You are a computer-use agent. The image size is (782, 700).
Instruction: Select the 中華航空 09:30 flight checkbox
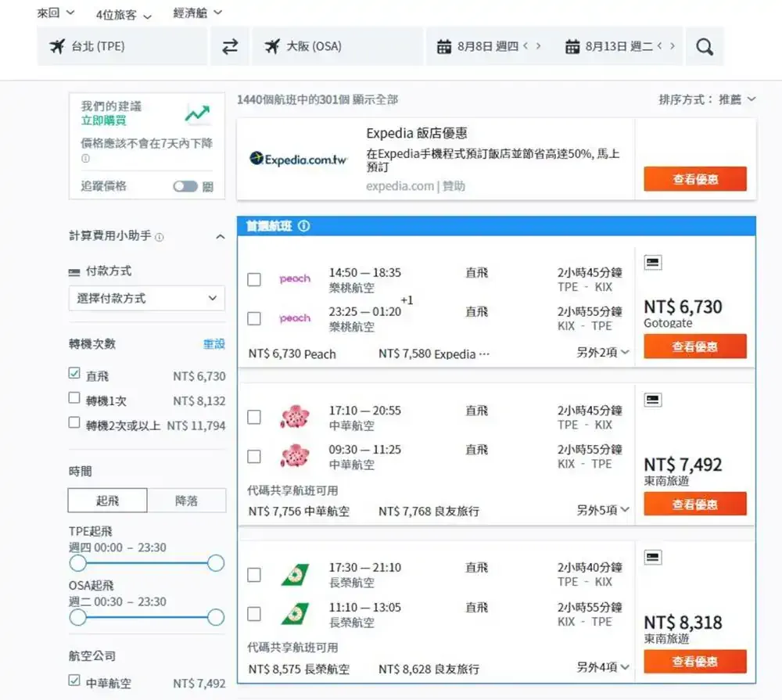pos(254,457)
